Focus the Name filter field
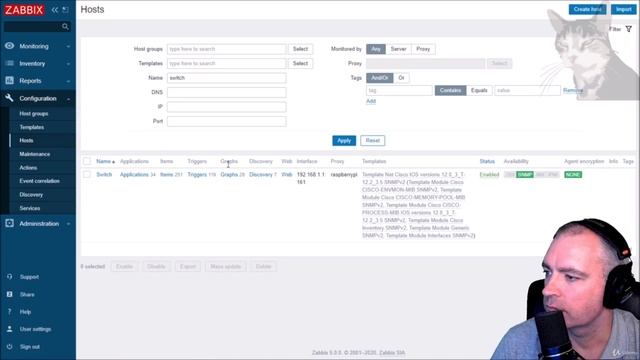This screenshot has height=360, width=640. (227, 78)
